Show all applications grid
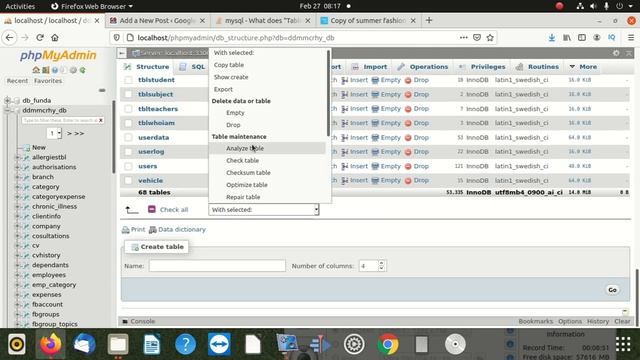 pos(623,344)
